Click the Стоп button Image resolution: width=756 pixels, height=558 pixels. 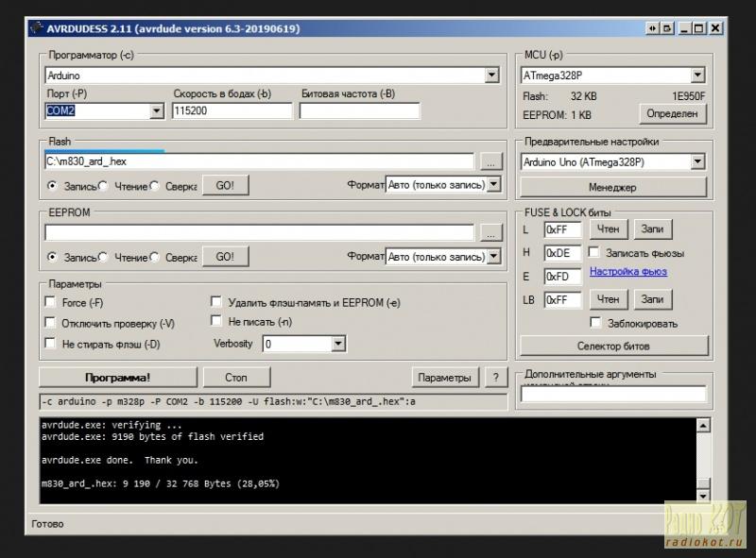tap(236, 378)
